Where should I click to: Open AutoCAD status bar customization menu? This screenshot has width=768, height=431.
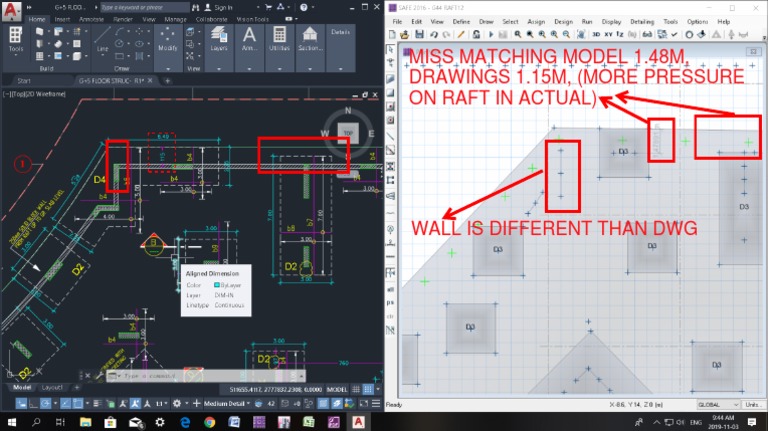pyautogui.click(x=376, y=404)
